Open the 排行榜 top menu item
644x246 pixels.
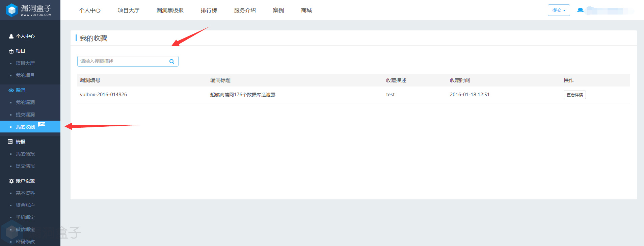(209, 10)
